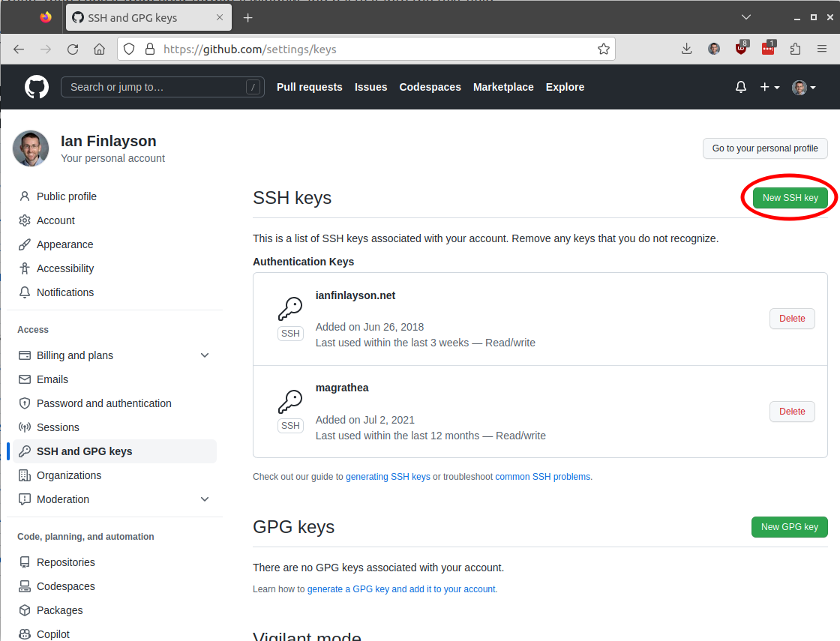Open Marketplace in the header
The height and width of the screenshot is (641, 840).
coord(503,87)
